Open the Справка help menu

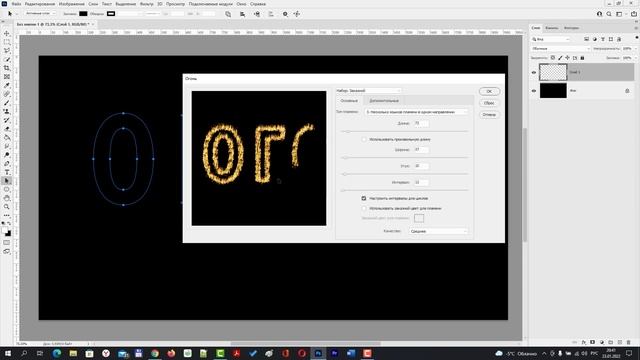(x=258, y=4)
